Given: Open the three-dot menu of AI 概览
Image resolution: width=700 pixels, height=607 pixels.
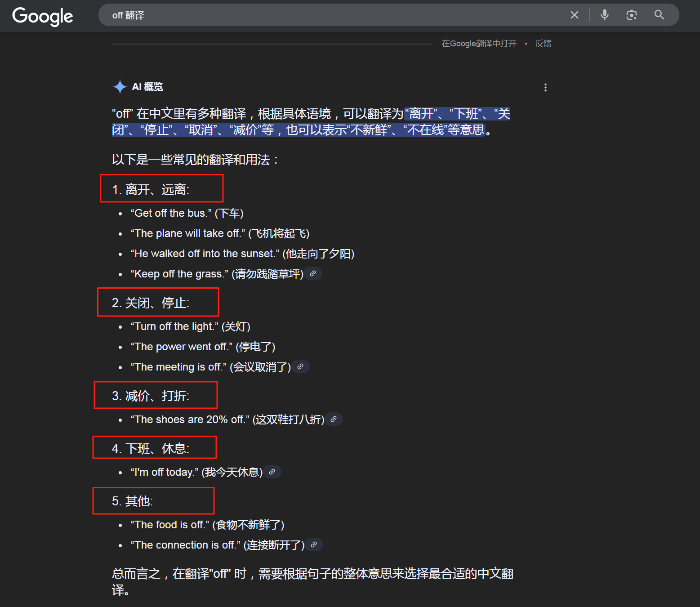Looking at the screenshot, I should (545, 87).
